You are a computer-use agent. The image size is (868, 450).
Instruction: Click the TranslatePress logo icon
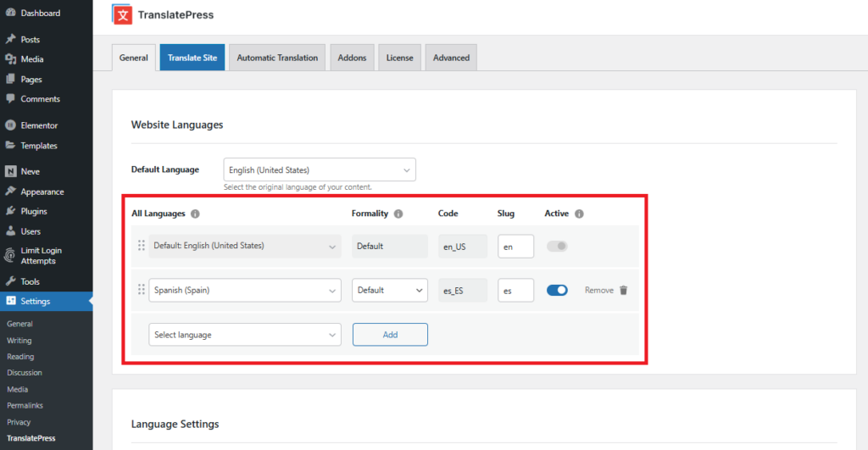click(x=122, y=14)
